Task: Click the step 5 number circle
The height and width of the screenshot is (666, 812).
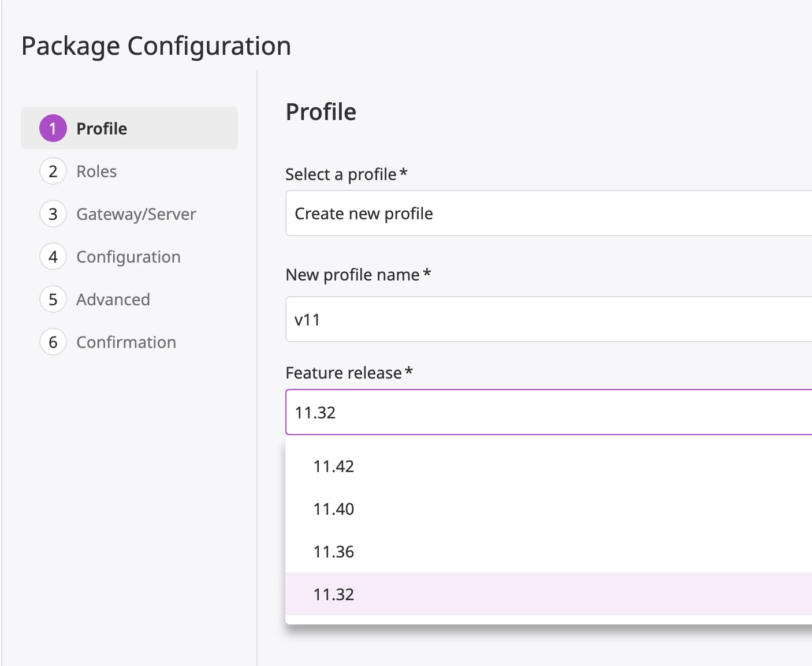Action: pos(53,300)
